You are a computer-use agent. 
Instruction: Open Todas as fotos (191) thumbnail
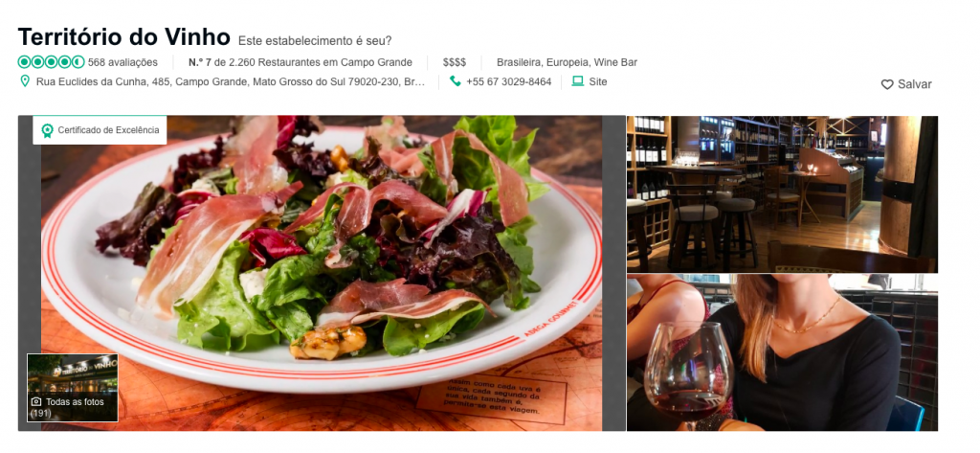(73, 388)
